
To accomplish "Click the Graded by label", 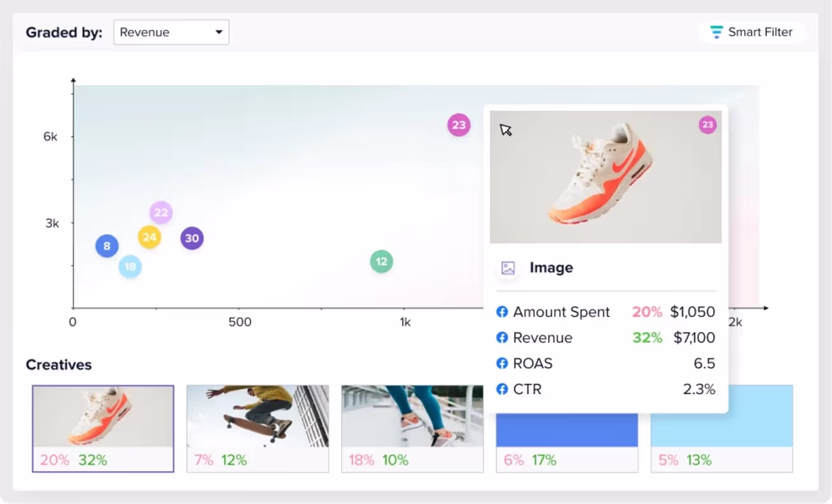I will [x=64, y=32].
